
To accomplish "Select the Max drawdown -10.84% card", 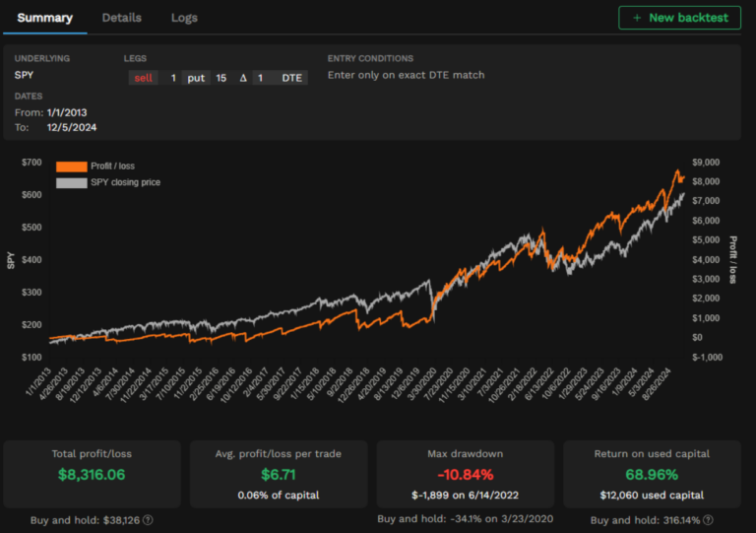I will click(465, 474).
